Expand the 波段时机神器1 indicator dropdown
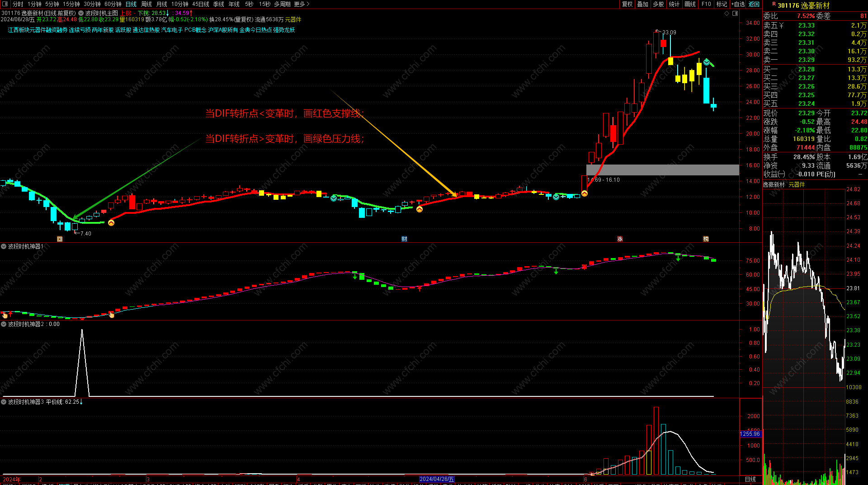Viewport: 868px width, 485px height. (x=4, y=246)
